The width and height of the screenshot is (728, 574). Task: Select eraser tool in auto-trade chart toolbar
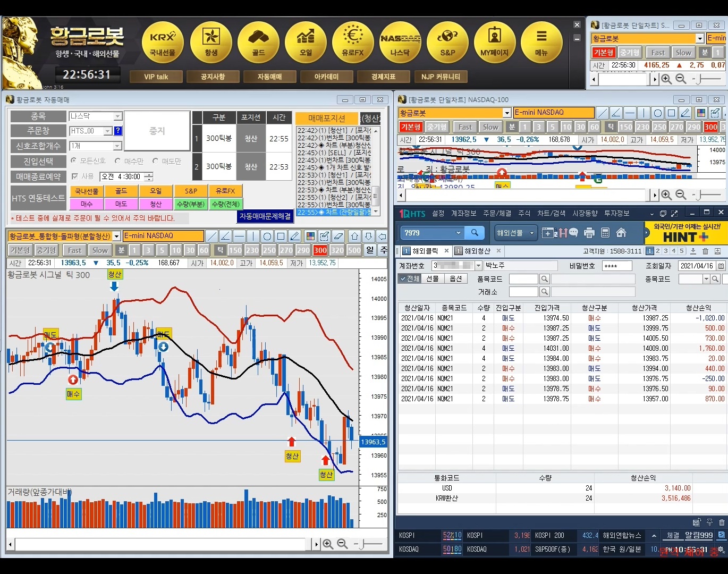coord(338,236)
